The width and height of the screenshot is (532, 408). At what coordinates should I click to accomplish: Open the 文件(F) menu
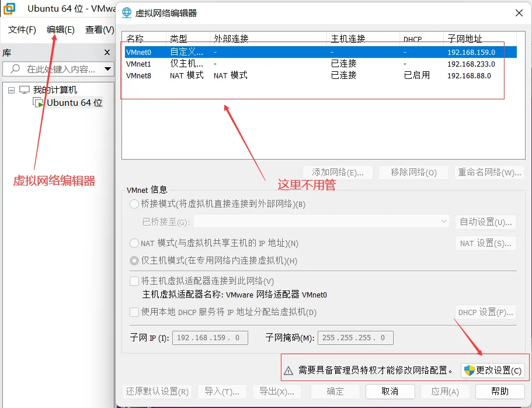(22, 30)
